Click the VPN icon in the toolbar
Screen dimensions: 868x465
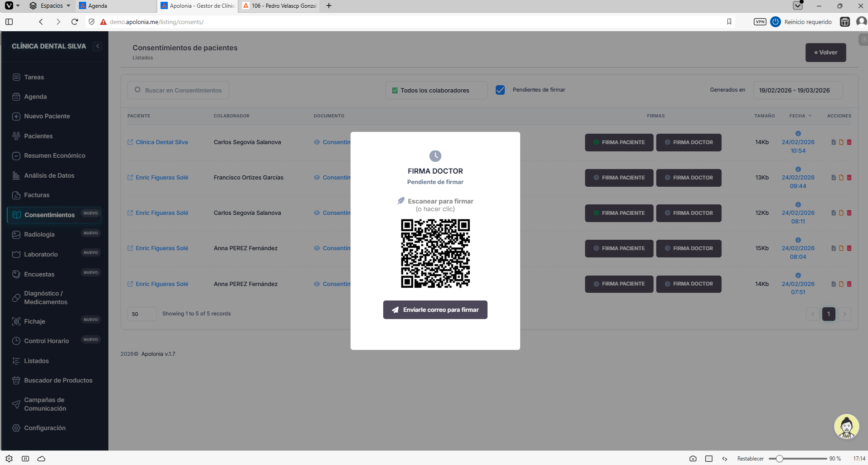(x=760, y=22)
